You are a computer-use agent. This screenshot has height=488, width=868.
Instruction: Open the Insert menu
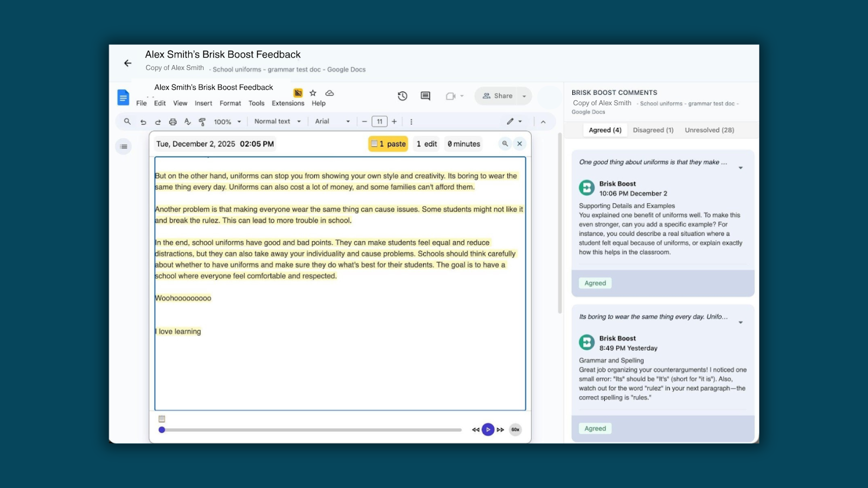click(203, 103)
